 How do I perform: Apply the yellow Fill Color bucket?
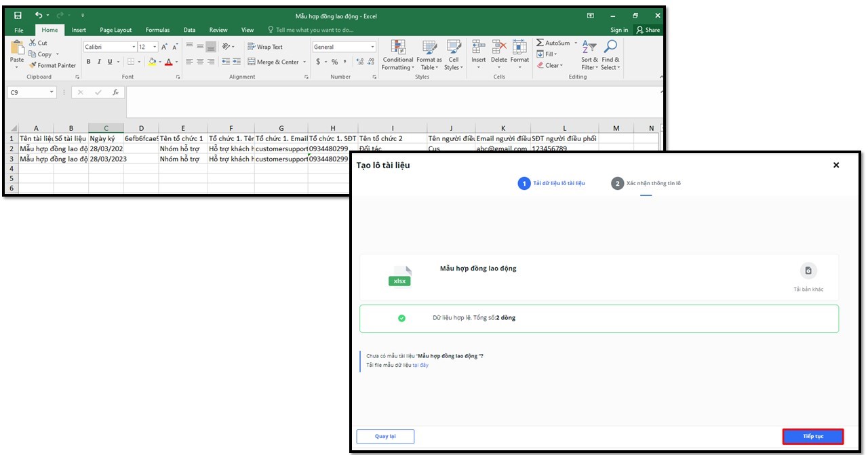[x=152, y=62]
